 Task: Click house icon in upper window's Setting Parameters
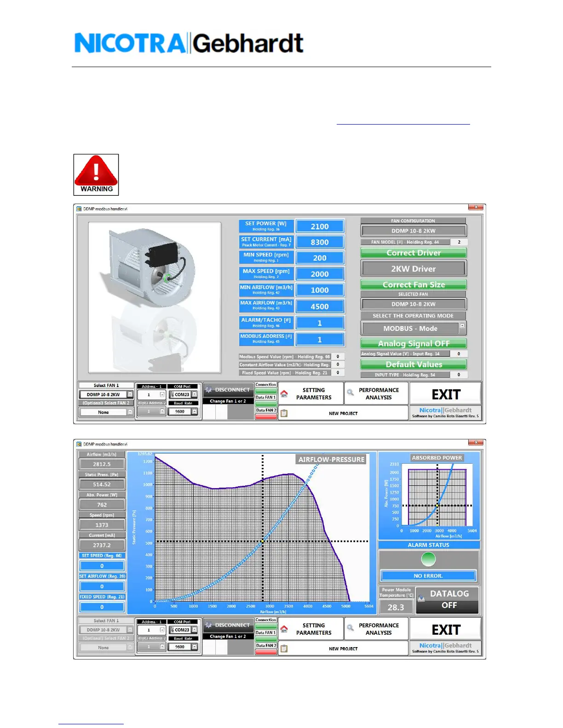(284, 393)
